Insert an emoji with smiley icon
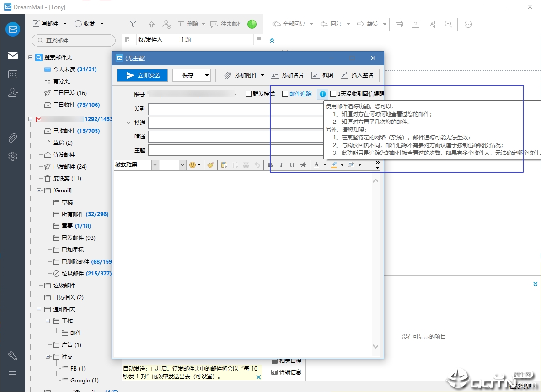The image size is (541, 392). pos(193,165)
